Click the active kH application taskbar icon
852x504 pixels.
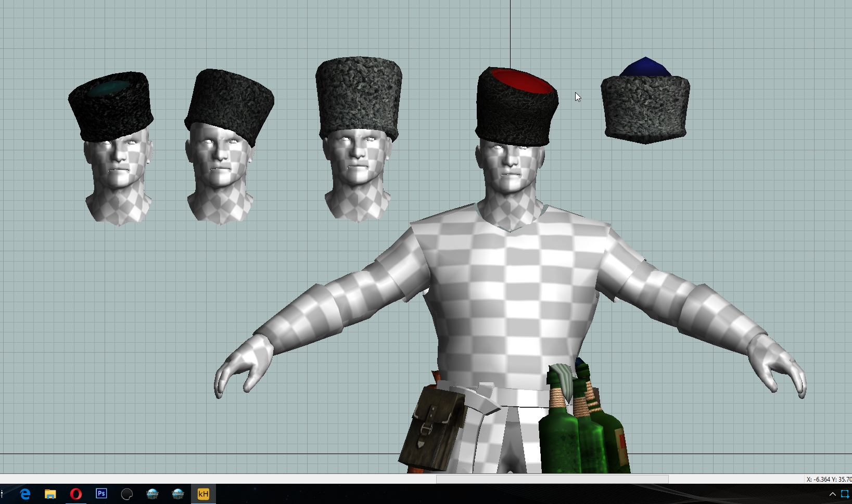pyautogui.click(x=203, y=494)
